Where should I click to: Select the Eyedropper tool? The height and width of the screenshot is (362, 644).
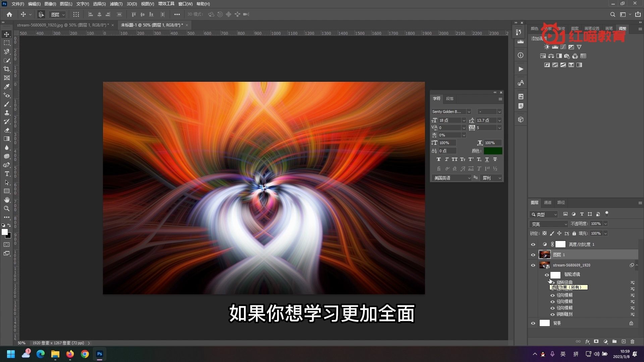click(7, 86)
